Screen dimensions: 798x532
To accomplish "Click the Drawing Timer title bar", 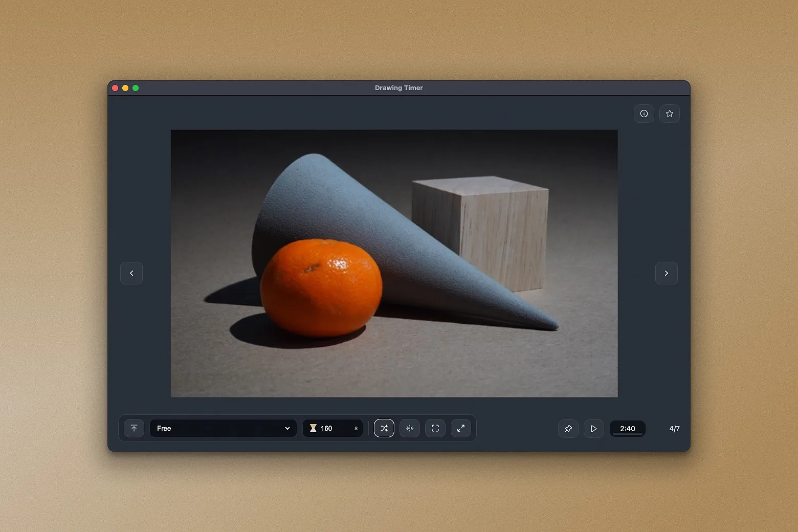I will (398, 87).
